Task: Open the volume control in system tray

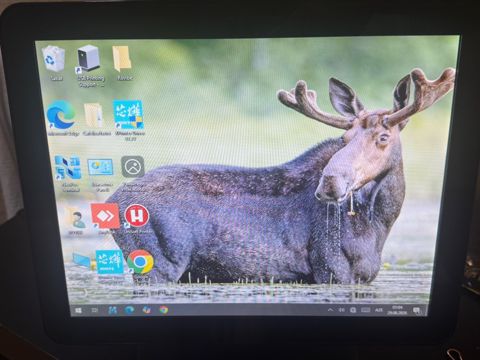Action: (x=342, y=310)
